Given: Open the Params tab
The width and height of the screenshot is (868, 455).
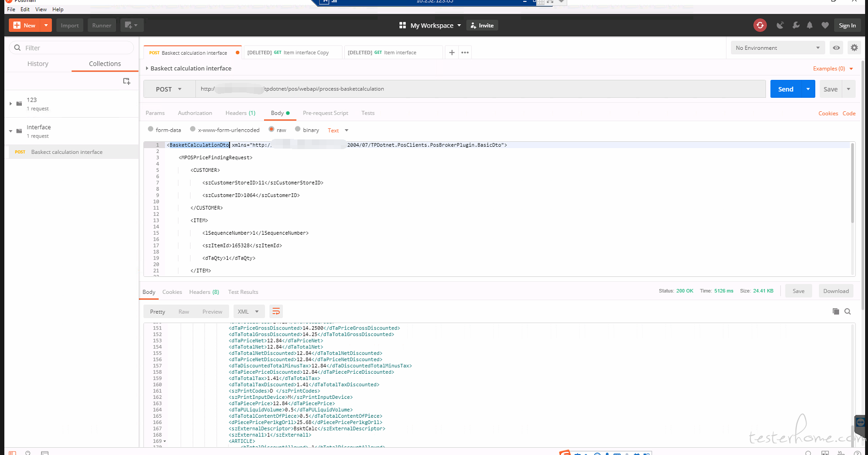Looking at the screenshot, I should (x=155, y=113).
